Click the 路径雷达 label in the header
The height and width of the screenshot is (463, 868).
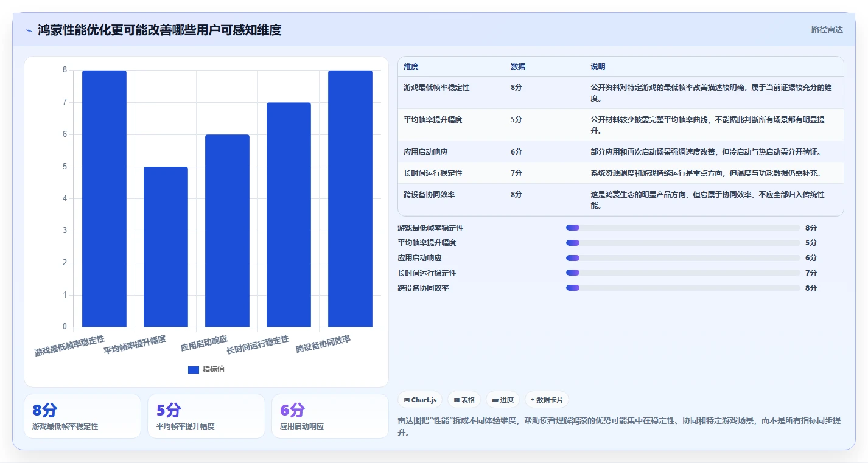pyautogui.click(x=827, y=29)
